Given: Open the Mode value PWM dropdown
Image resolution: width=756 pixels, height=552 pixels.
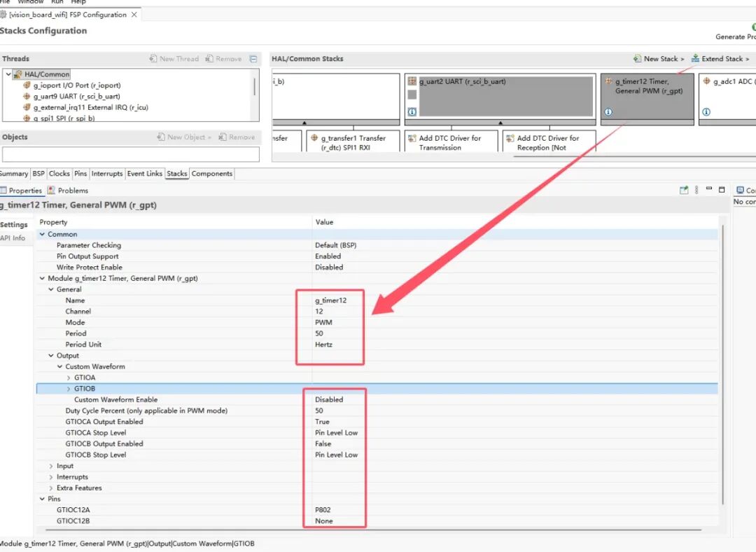Looking at the screenshot, I should click(x=323, y=323).
